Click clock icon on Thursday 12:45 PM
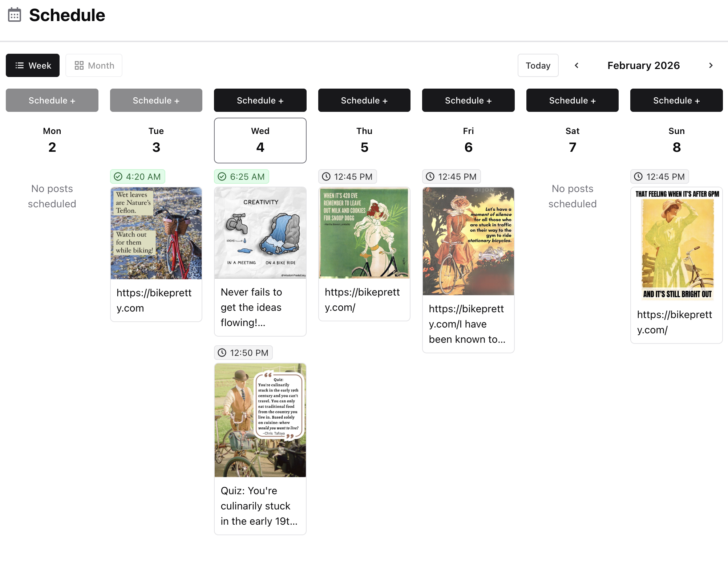 tap(326, 177)
